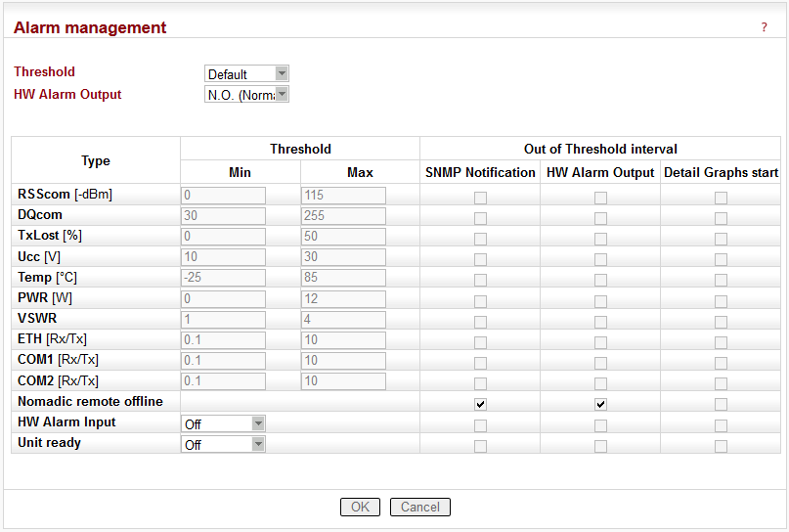Check Detail Graphs start for COM1
This screenshot has width=789, height=532.
pos(721,363)
